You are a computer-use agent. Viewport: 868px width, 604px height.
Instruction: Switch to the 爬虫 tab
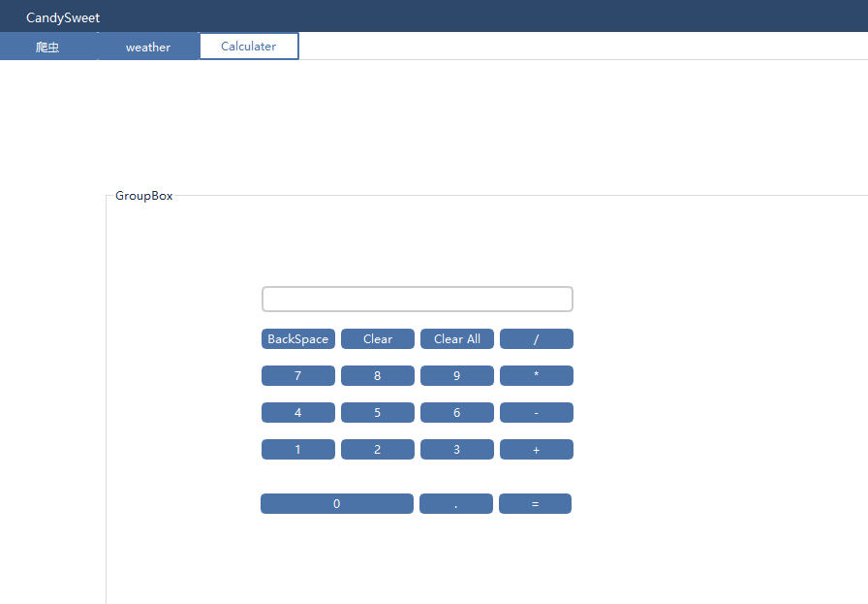(48, 47)
